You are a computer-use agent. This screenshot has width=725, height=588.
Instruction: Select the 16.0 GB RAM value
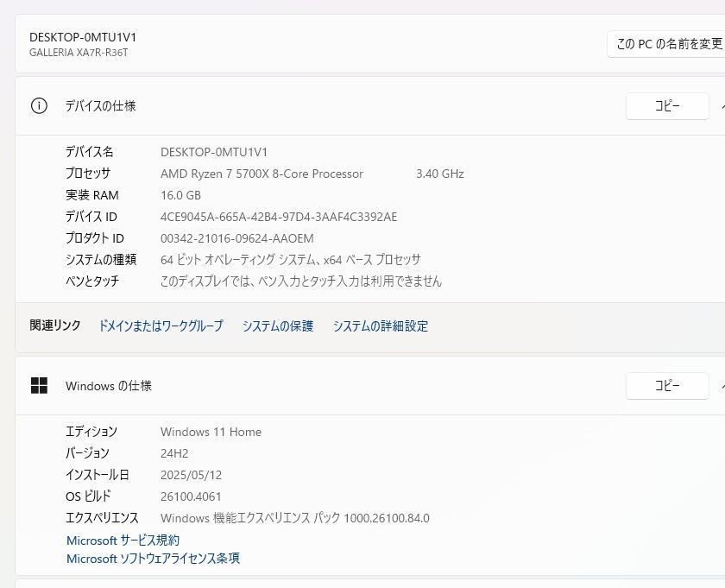(180, 195)
